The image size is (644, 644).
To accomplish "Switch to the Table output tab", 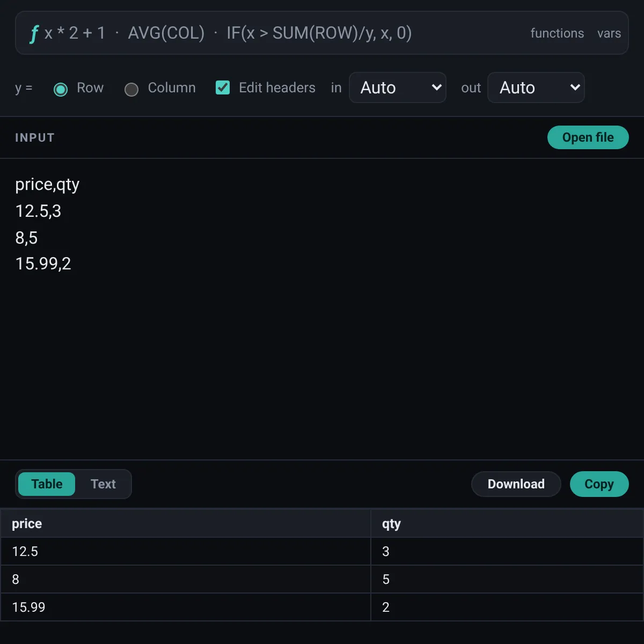I will click(x=47, y=484).
